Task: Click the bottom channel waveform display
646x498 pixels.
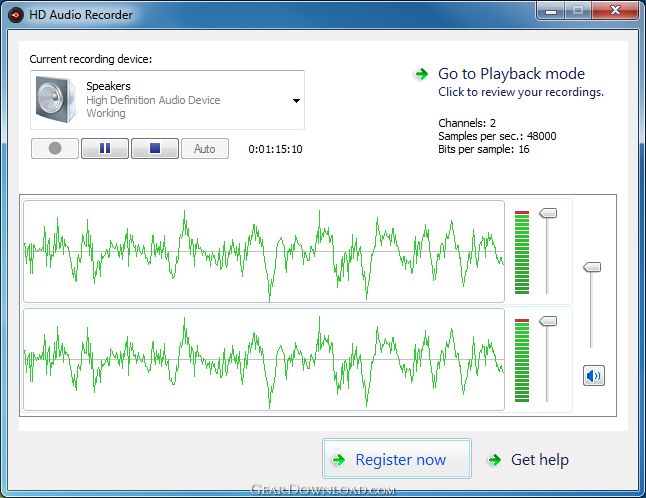Action: click(264, 359)
